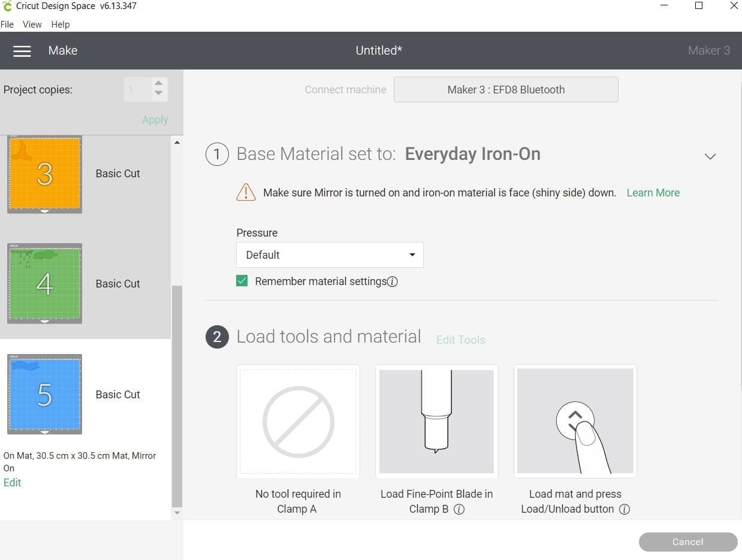The height and width of the screenshot is (560, 742).
Task: Click the Apply button for project copies
Action: pos(155,120)
